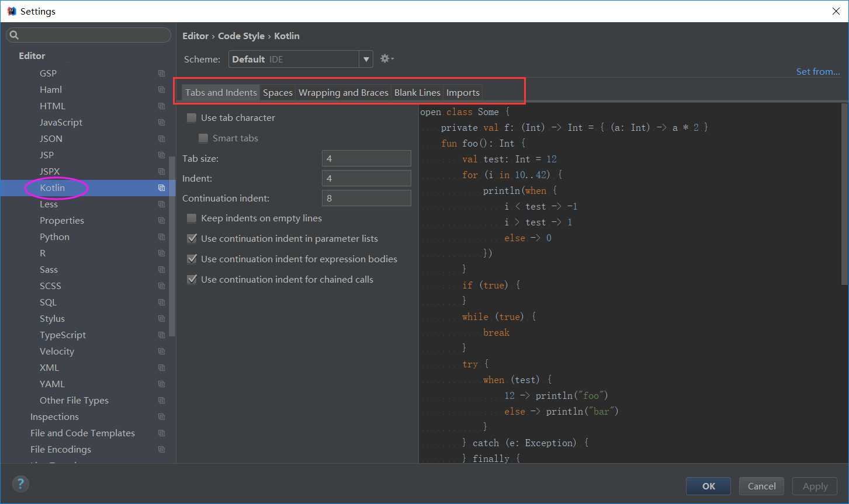Uncheck continuation indent for expression bodies
Viewport: 849px width, 504px height.
click(x=192, y=259)
